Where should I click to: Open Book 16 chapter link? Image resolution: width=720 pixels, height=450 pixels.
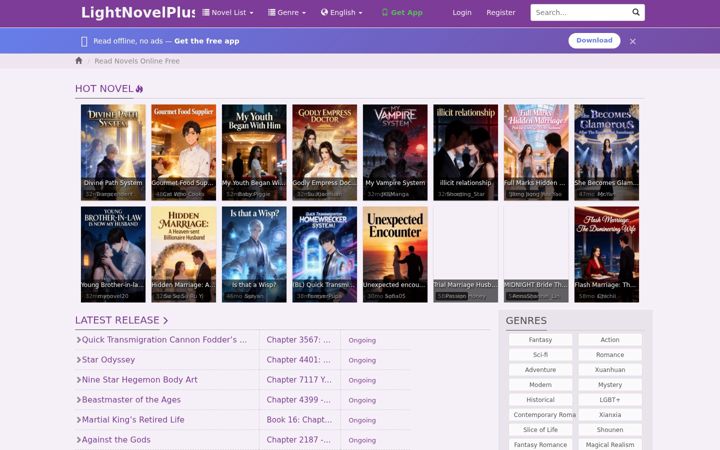pos(299,420)
